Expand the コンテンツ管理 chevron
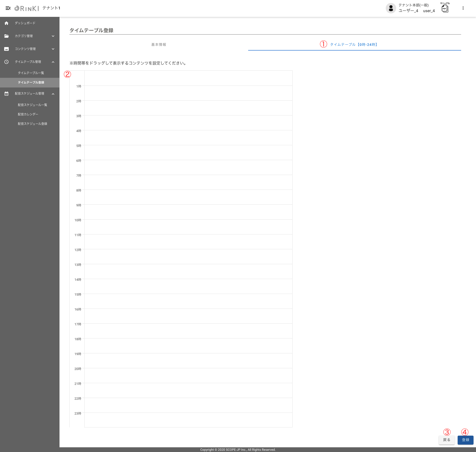The width and height of the screenshot is (476, 452). tap(53, 49)
